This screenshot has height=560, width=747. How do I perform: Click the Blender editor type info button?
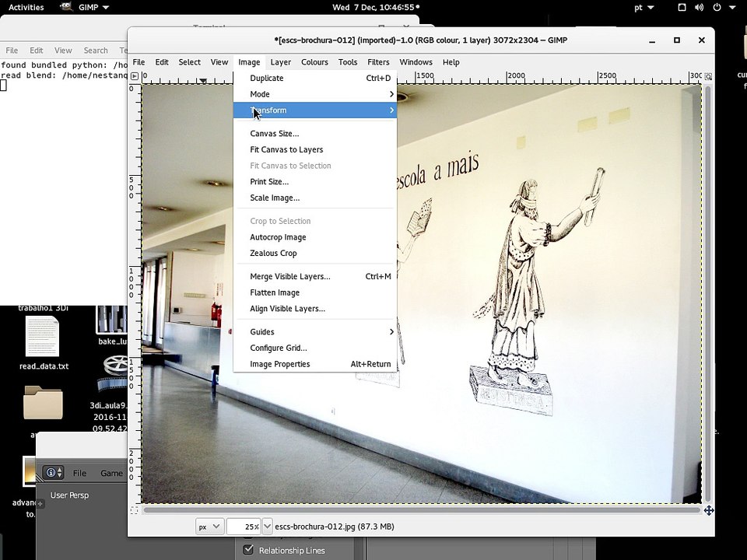click(53, 473)
